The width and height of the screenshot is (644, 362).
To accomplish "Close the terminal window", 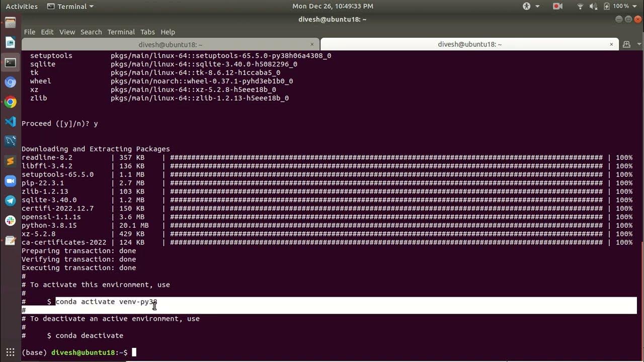I will [637, 19].
